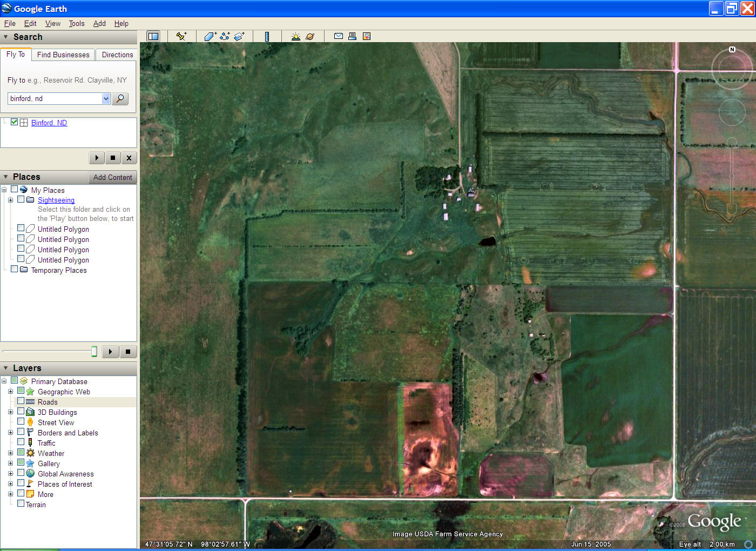Collapse the Search panel
This screenshot has height=551, width=756.
(x=6, y=37)
